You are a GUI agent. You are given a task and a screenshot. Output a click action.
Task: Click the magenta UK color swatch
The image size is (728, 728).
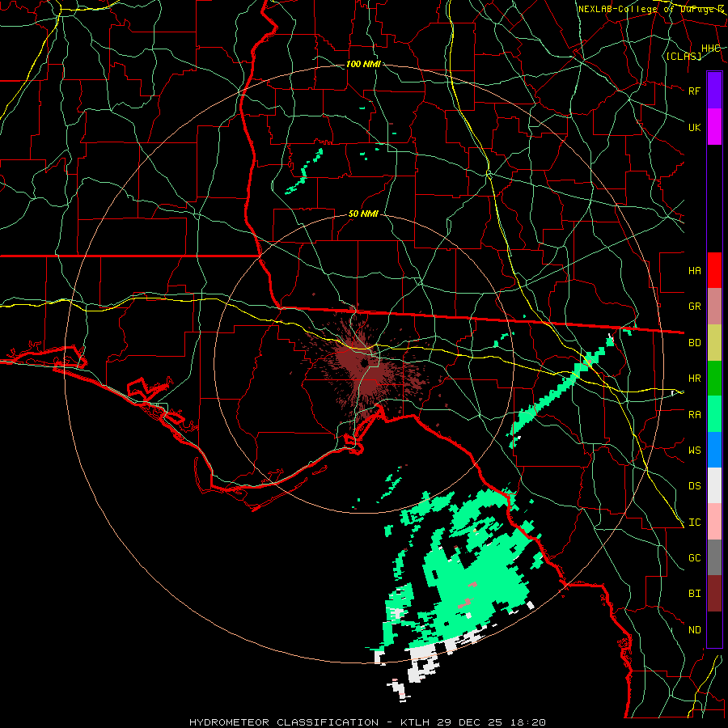tap(714, 126)
